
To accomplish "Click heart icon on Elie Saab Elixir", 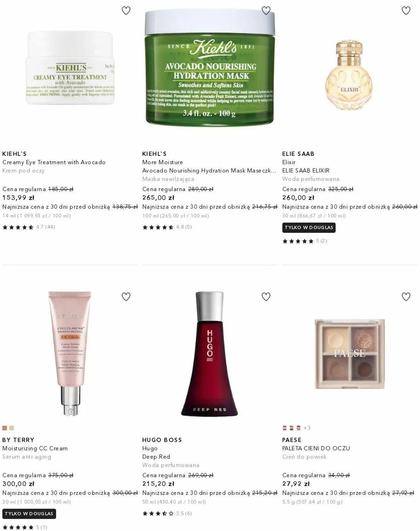I will [x=406, y=11].
